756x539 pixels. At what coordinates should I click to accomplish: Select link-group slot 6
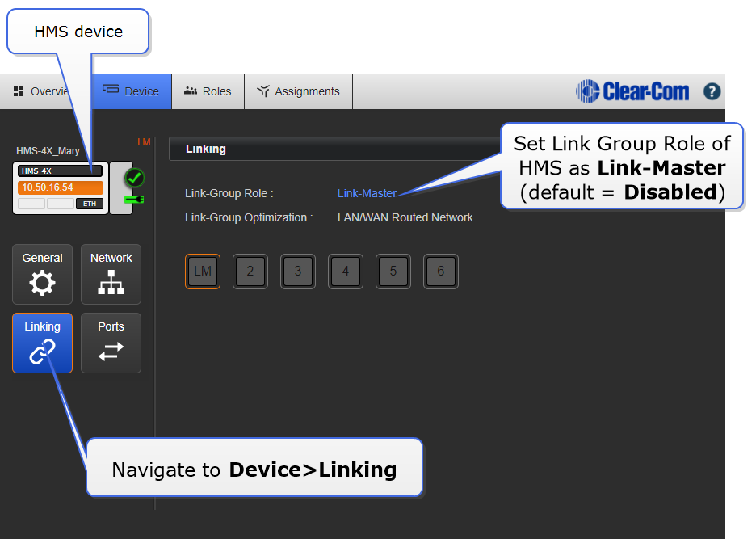[x=441, y=272]
